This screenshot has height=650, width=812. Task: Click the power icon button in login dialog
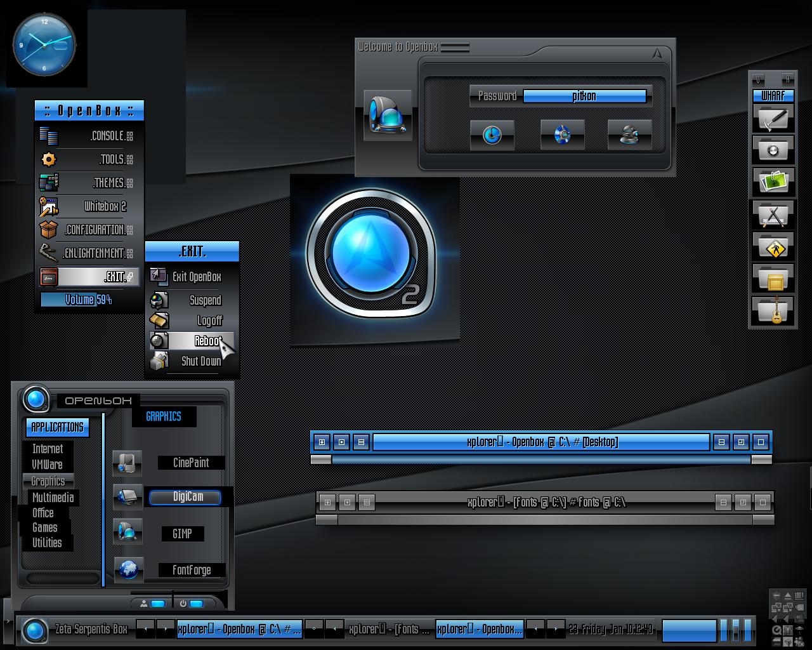pos(492,135)
